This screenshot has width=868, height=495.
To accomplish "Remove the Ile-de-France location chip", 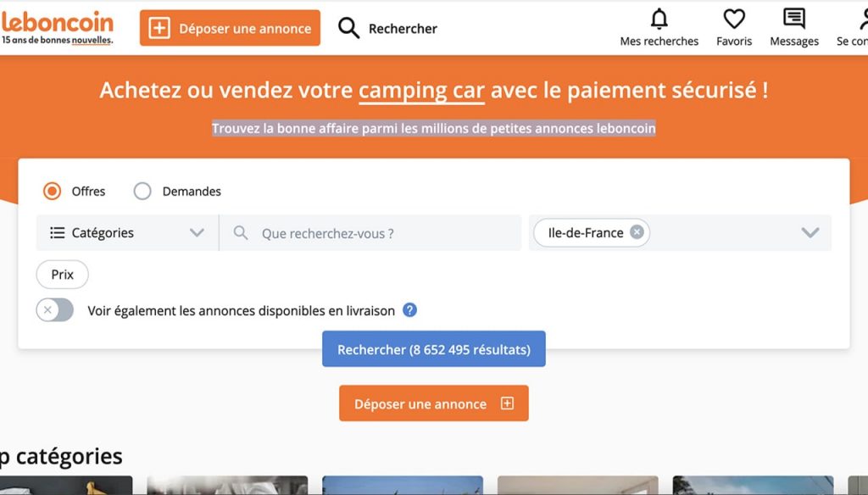I will click(x=637, y=232).
